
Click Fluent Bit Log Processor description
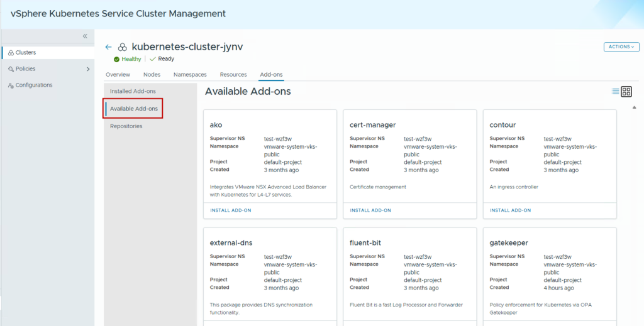pyautogui.click(x=406, y=305)
